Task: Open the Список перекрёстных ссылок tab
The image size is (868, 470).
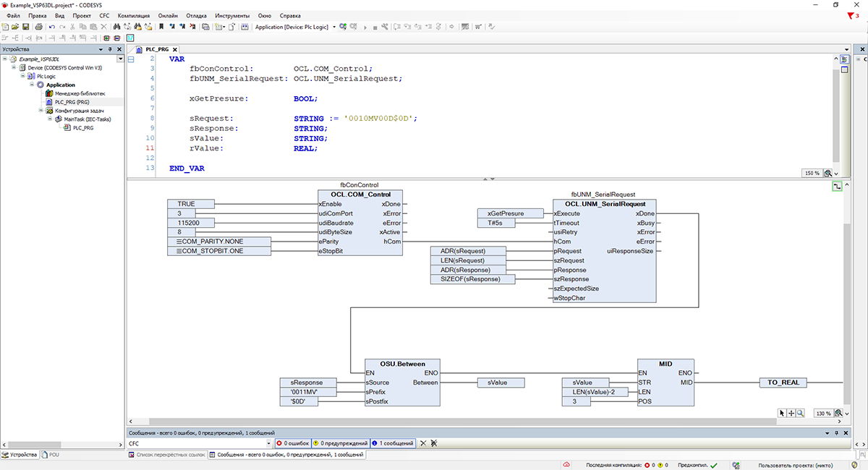Action: [x=168, y=455]
